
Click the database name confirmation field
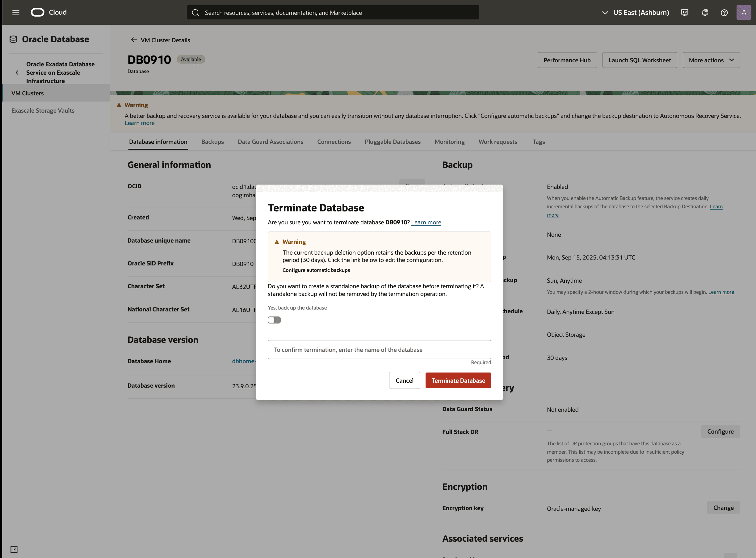tap(379, 350)
